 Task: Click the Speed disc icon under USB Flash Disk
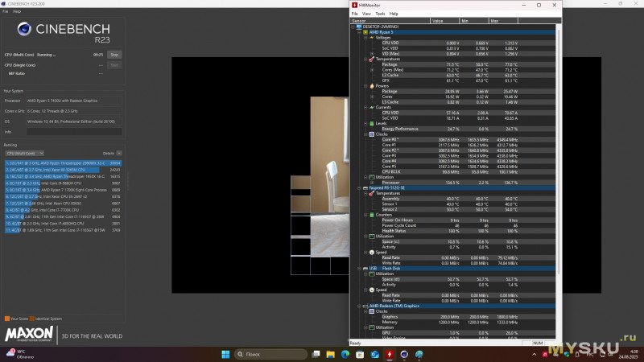pyautogui.click(x=372, y=290)
